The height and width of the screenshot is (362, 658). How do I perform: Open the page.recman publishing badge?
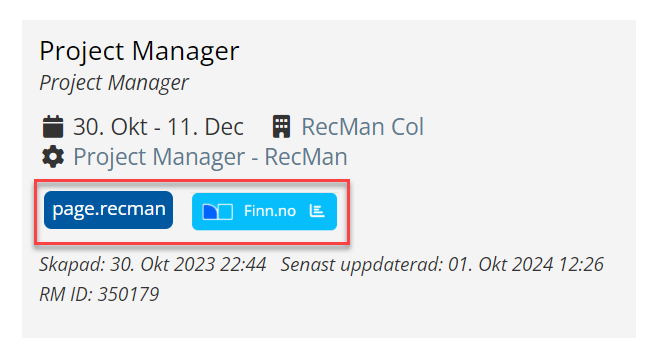pos(108,210)
